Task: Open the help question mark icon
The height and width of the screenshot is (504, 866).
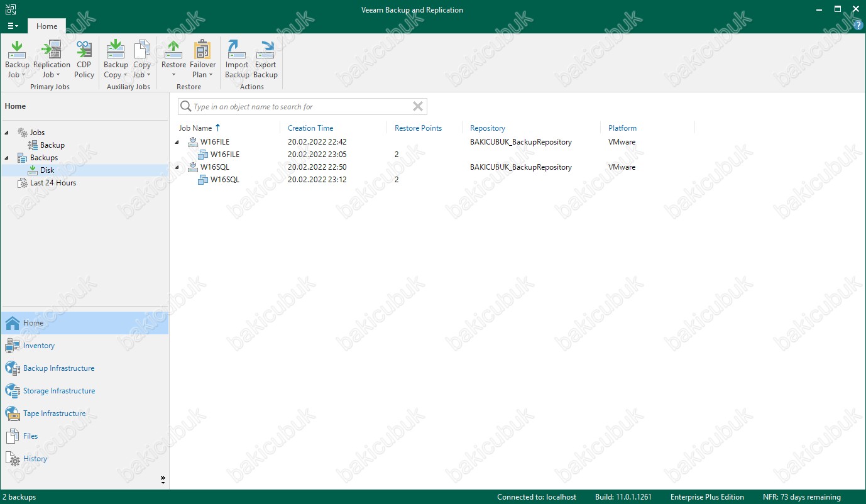Action: (x=858, y=26)
